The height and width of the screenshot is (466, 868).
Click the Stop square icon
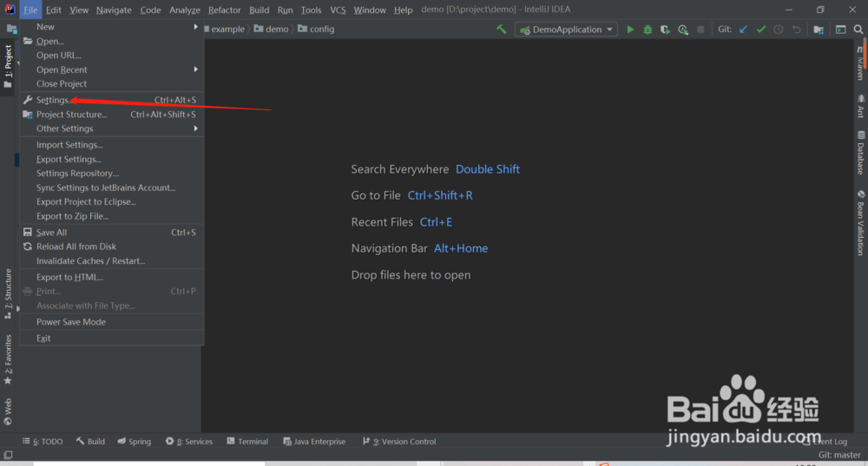(700, 30)
